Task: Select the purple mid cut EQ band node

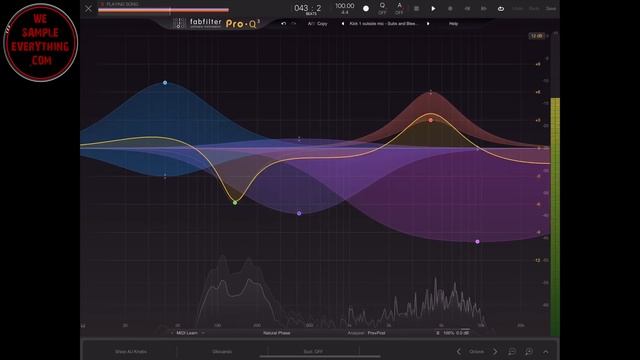Action: point(299,213)
